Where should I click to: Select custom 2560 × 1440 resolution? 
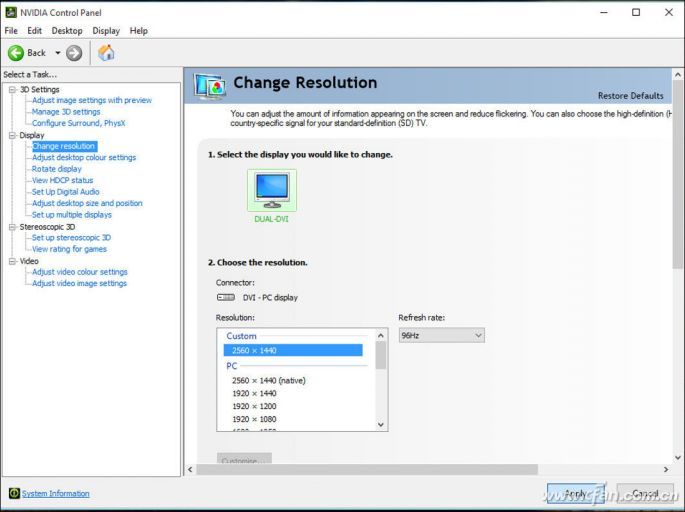(x=293, y=350)
